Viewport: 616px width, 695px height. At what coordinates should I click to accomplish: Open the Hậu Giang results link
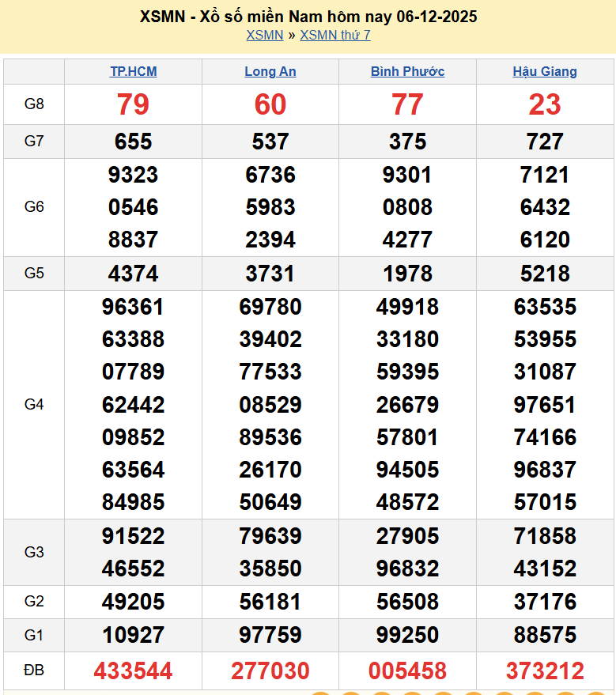click(545, 71)
